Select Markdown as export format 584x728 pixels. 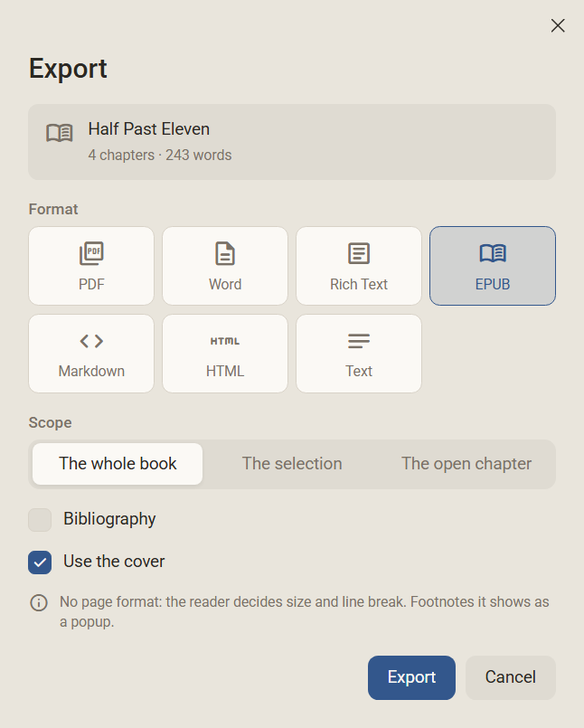pos(91,354)
